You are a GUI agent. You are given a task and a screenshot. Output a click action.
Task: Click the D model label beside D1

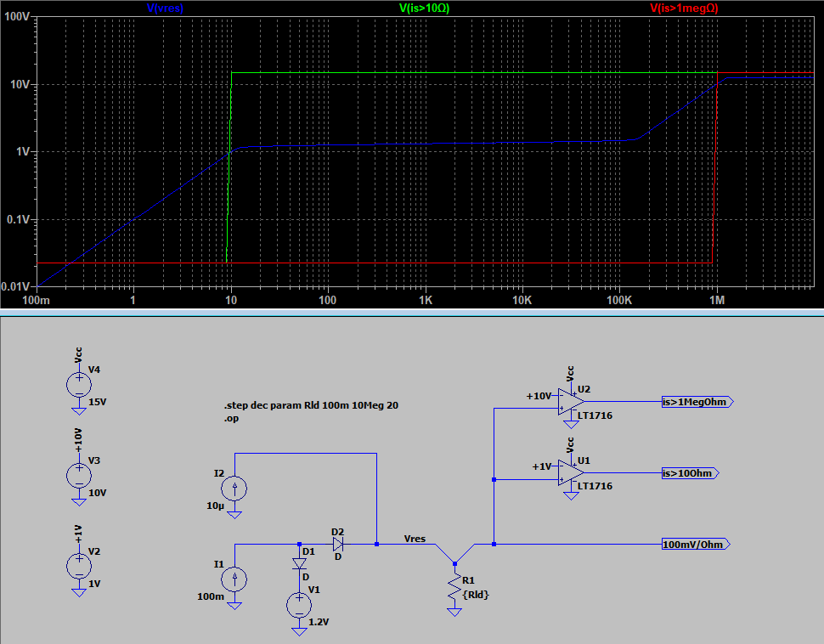click(306, 577)
